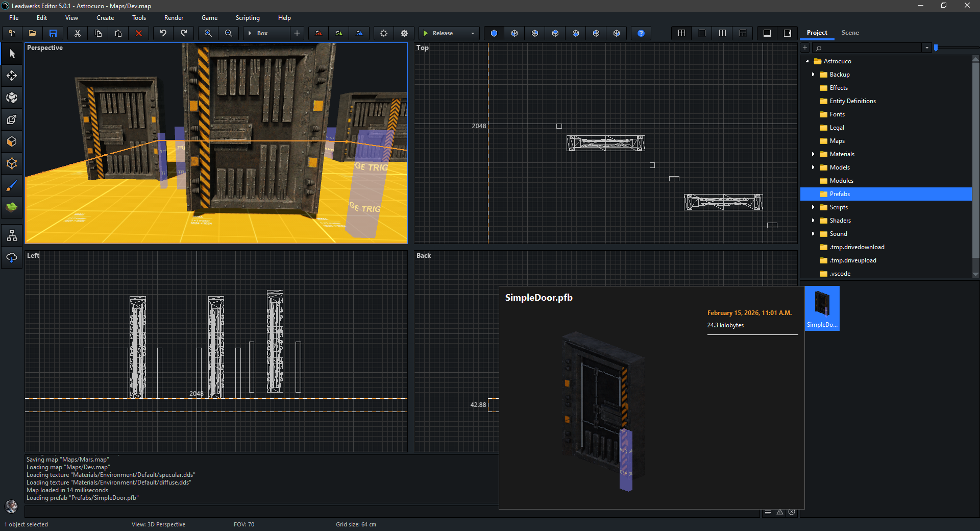Select the SimpleDoor prefab thumbnail
The width and height of the screenshot is (980, 531).
(x=822, y=308)
